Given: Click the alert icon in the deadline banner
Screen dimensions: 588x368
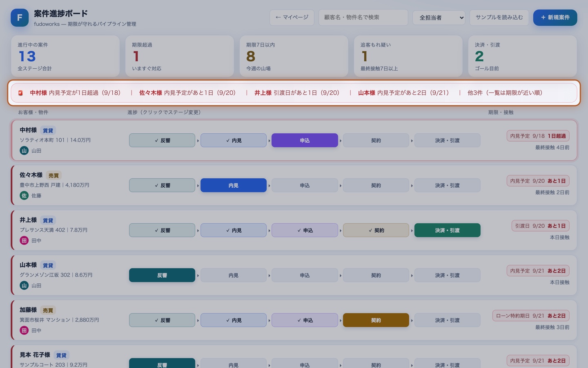Looking at the screenshot, I should (20, 93).
